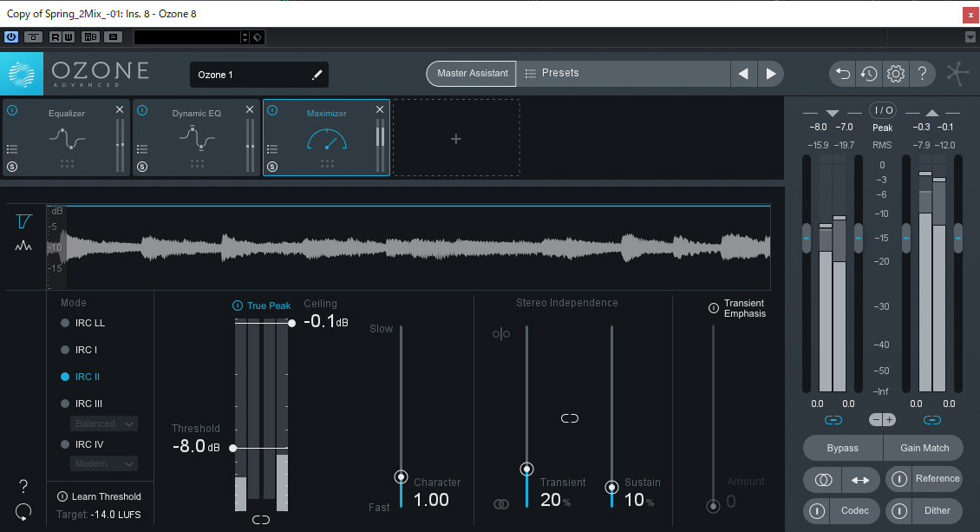Toggle the Transient and Sustain link icon

click(x=570, y=418)
